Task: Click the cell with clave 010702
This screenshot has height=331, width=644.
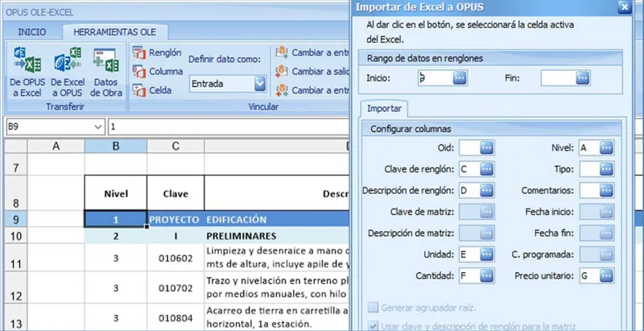Action: point(175,288)
